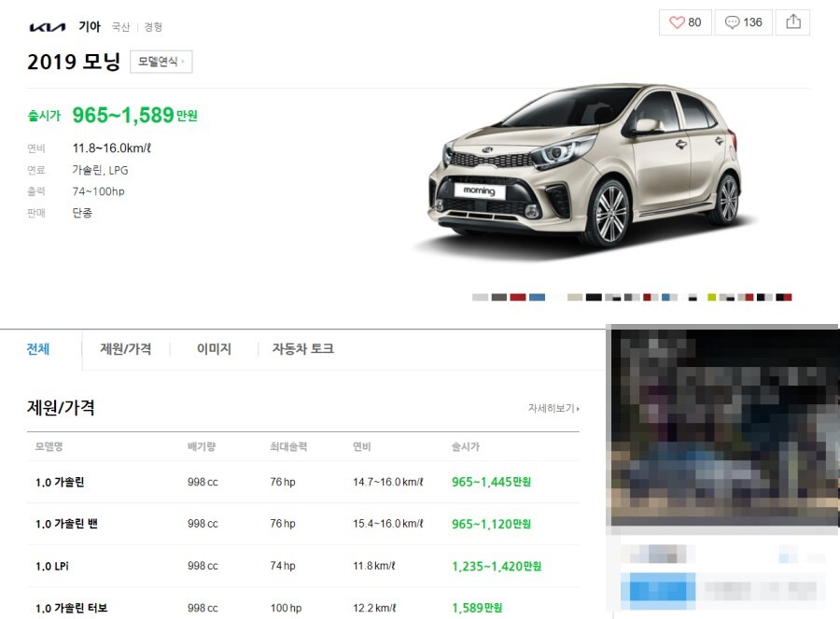Click the 단종 sales status value
This screenshot has width=840, height=619.
pos(82,213)
